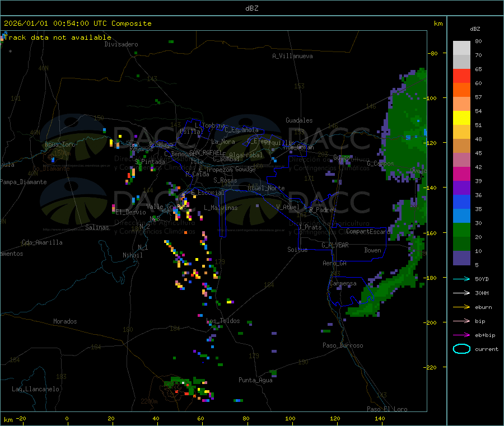Viewport: 504px width, 426px height.
Task: Click the 35 dBZ blue legend swatch
Action: tap(461, 202)
